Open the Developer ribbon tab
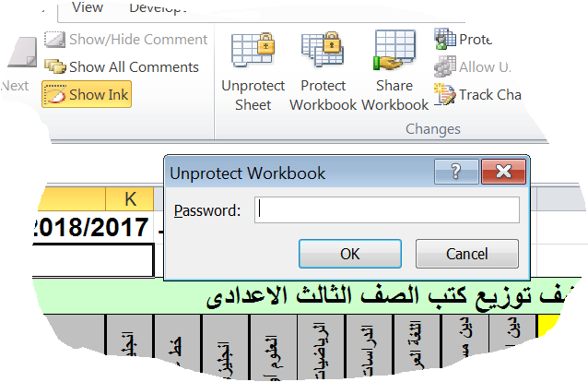This screenshot has height=382, width=588. [x=158, y=7]
